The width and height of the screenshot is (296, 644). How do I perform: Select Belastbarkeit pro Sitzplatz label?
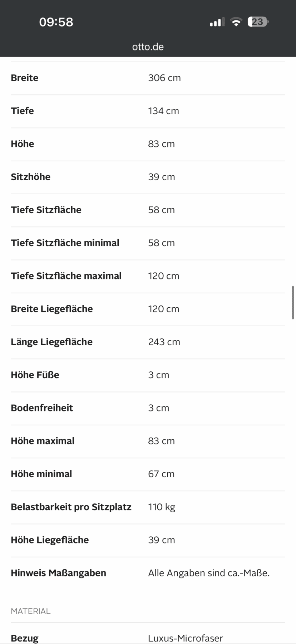click(x=71, y=507)
